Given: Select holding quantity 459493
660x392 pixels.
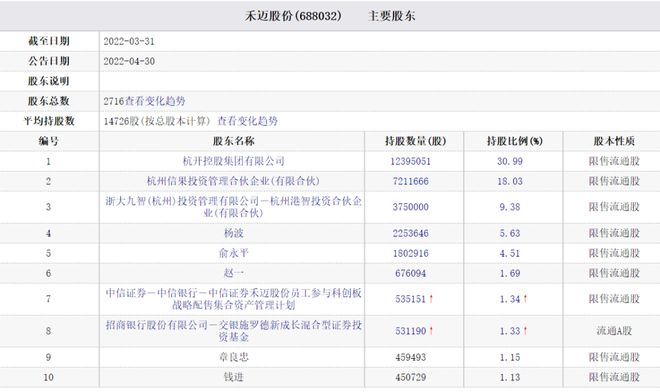Looking at the screenshot, I should [410, 357].
